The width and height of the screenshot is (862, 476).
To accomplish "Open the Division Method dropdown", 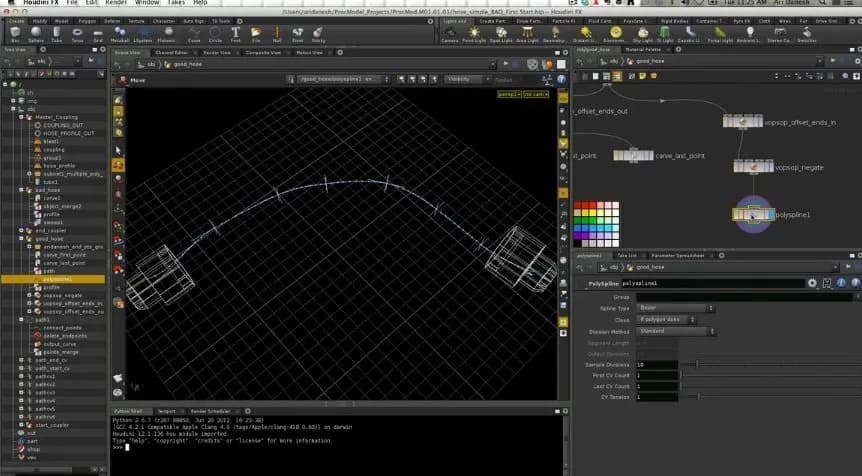I will pos(676,331).
